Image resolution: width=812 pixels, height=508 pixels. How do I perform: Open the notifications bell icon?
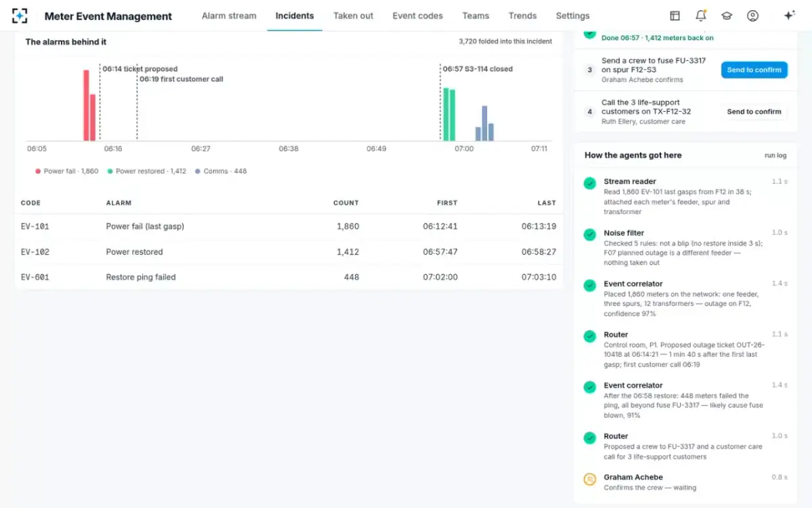pyautogui.click(x=700, y=16)
